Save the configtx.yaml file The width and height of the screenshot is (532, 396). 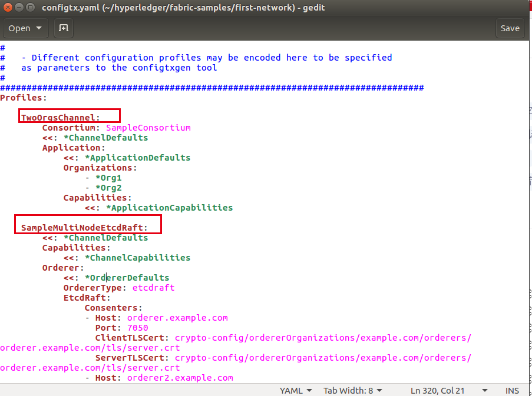[x=510, y=28]
